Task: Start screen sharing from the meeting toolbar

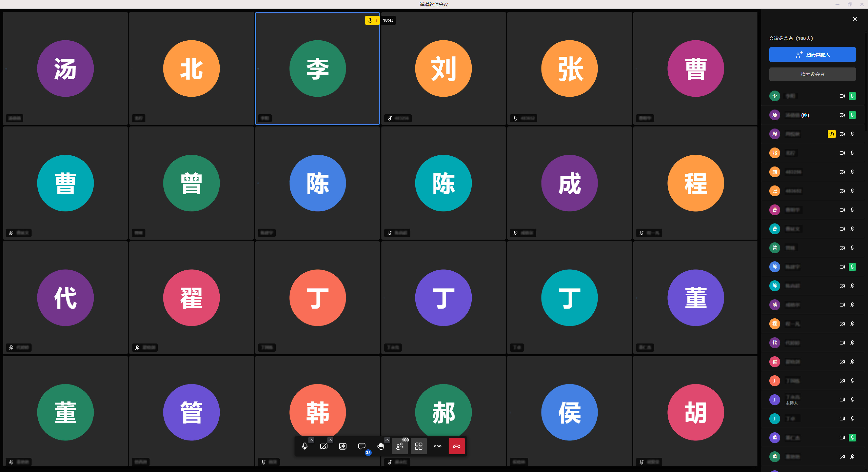Action: (x=343, y=446)
